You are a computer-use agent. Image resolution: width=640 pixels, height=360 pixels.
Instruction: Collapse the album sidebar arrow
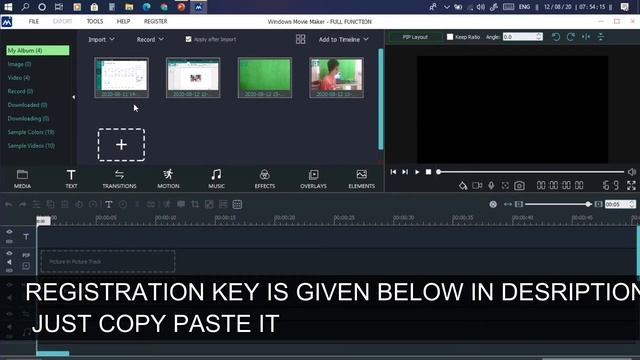point(74,97)
